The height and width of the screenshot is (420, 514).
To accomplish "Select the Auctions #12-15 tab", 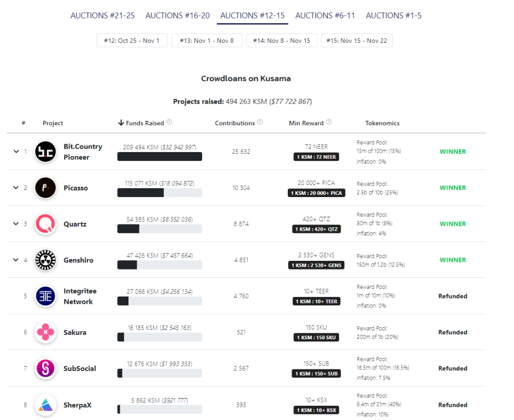I will 253,15.
